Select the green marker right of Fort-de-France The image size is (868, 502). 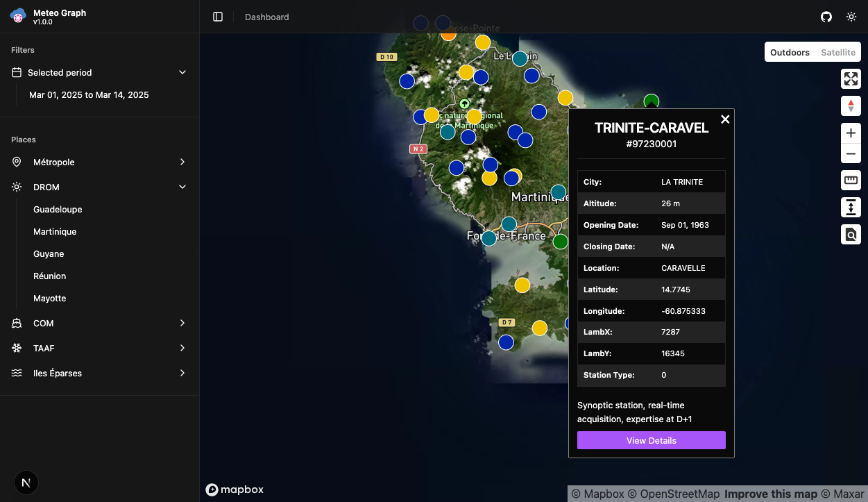point(560,242)
